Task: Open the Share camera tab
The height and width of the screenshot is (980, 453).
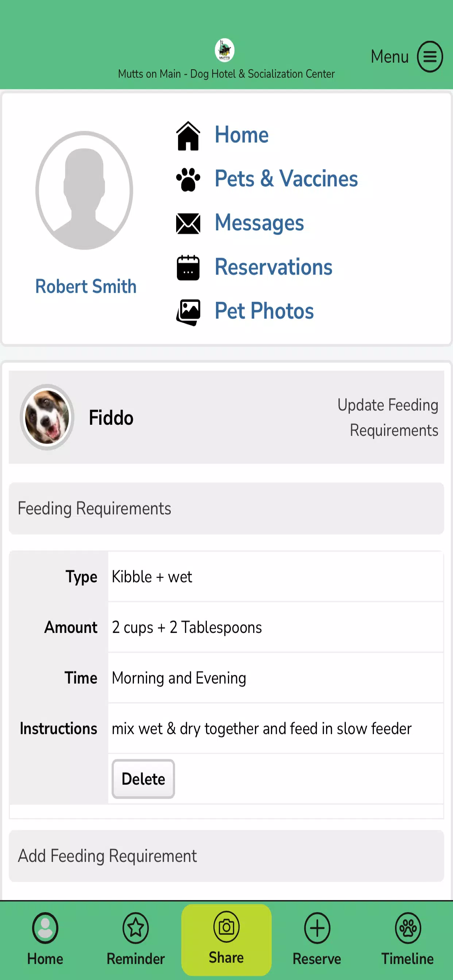Action: (226, 939)
